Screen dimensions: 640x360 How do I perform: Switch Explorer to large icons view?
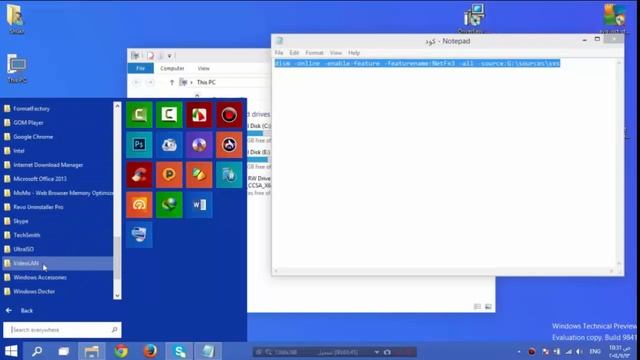click(x=488, y=307)
